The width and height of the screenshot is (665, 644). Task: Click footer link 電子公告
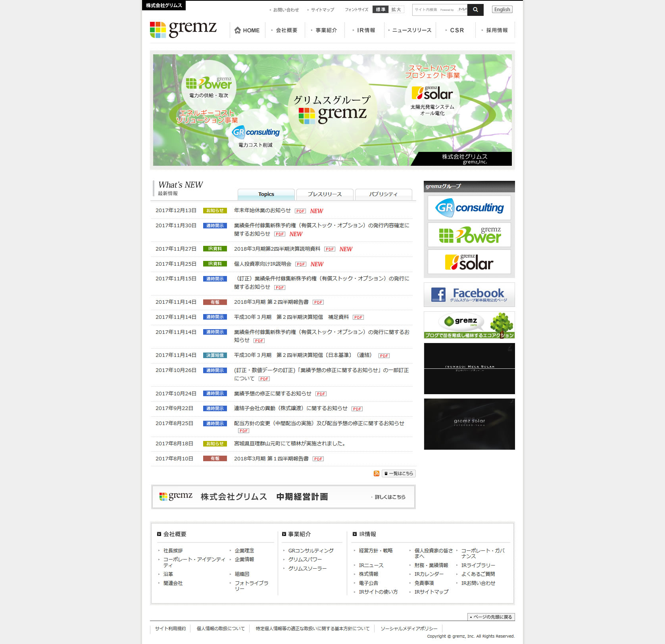pos(369,583)
